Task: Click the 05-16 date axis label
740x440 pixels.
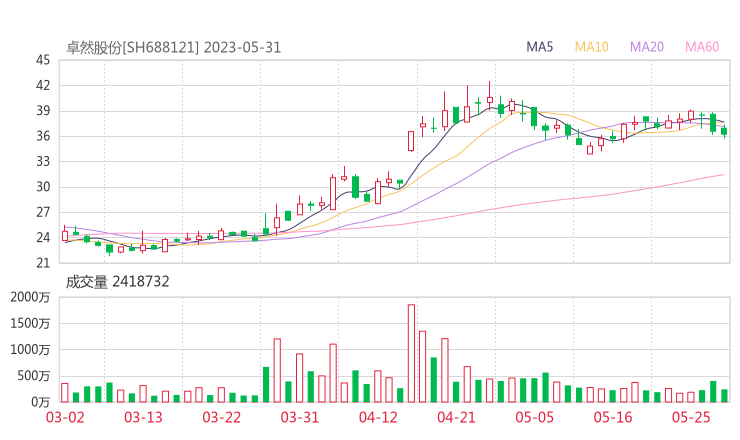Action: coord(613,417)
